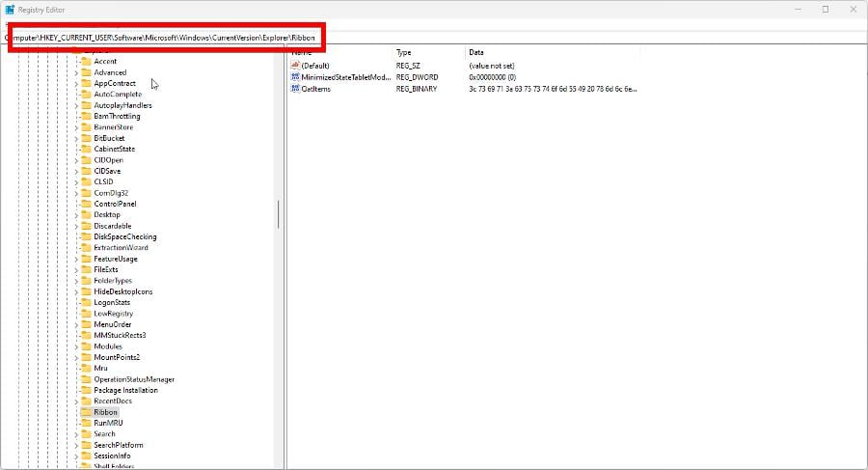Select the Mru folder icon

[86, 368]
